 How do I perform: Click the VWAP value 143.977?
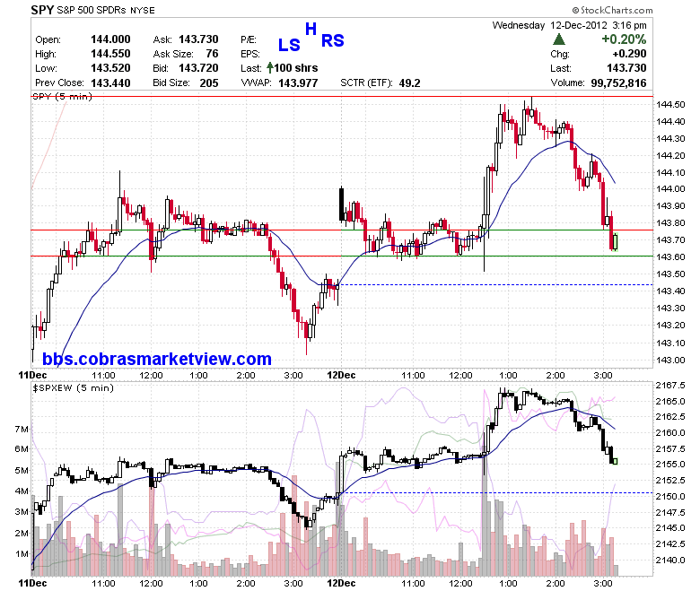coord(298,83)
